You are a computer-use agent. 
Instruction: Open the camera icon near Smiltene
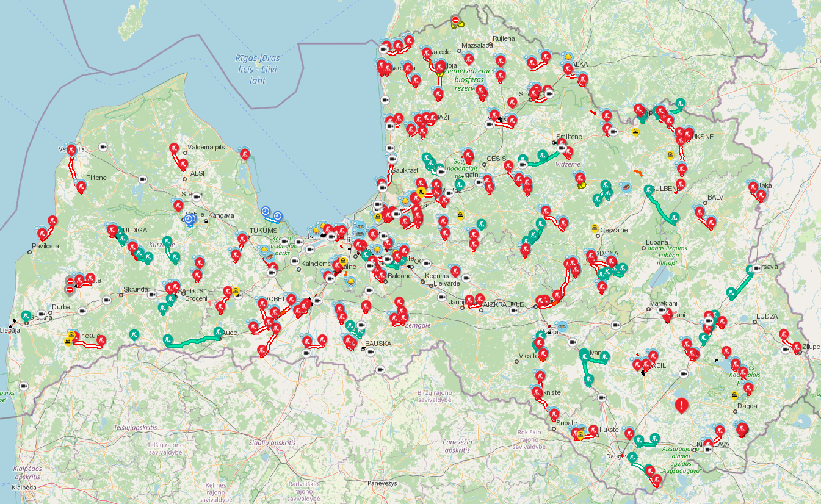561,148
